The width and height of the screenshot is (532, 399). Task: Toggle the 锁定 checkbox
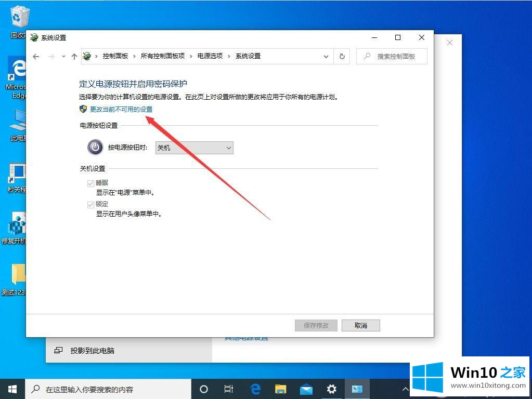[90, 204]
